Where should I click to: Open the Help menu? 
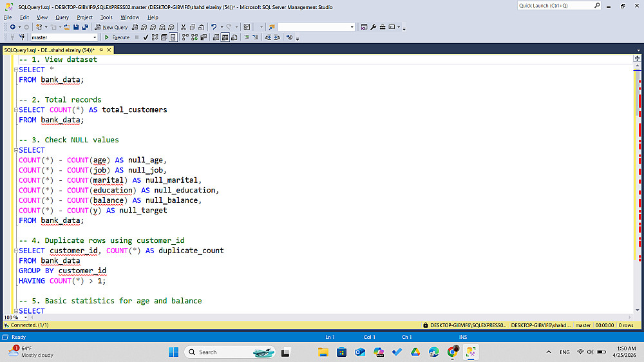coord(153,17)
